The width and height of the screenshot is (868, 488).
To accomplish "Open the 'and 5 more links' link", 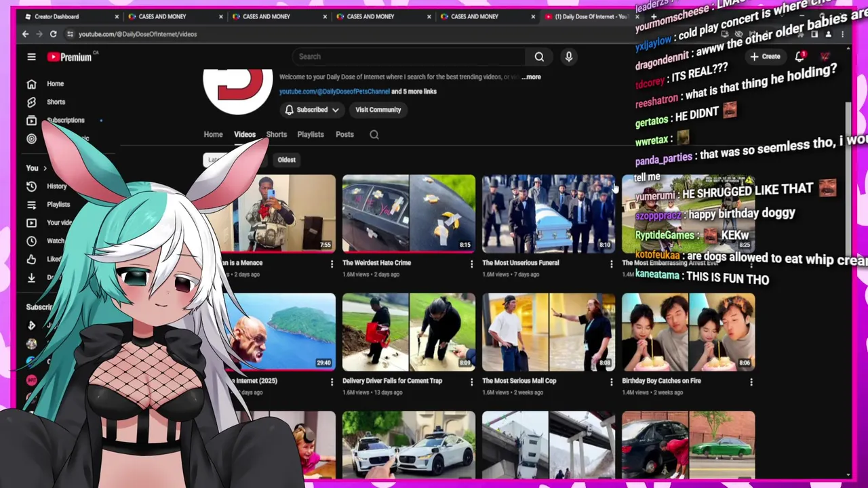I will (x=414, y=91).
